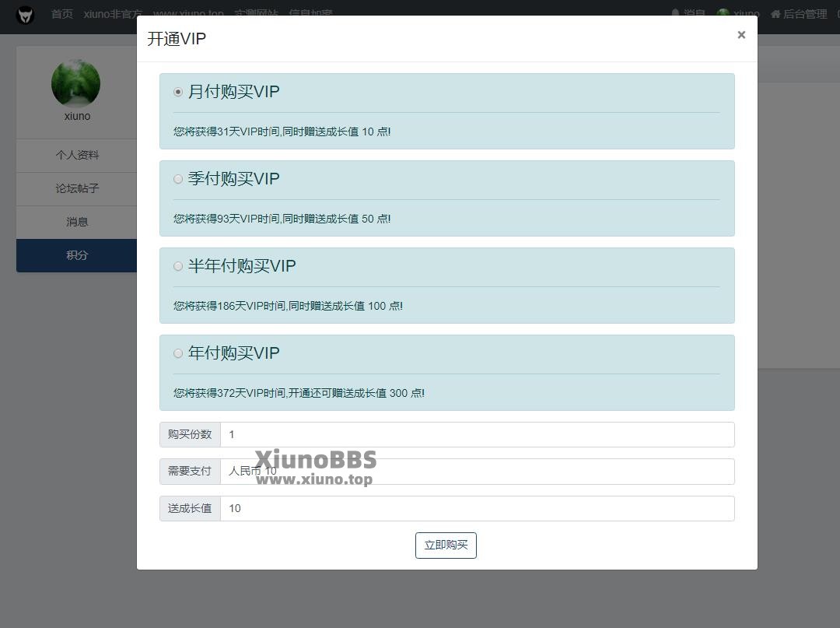Click the 立即购买 button
Viewport: 840px width, 628px height.
(446, 546)
